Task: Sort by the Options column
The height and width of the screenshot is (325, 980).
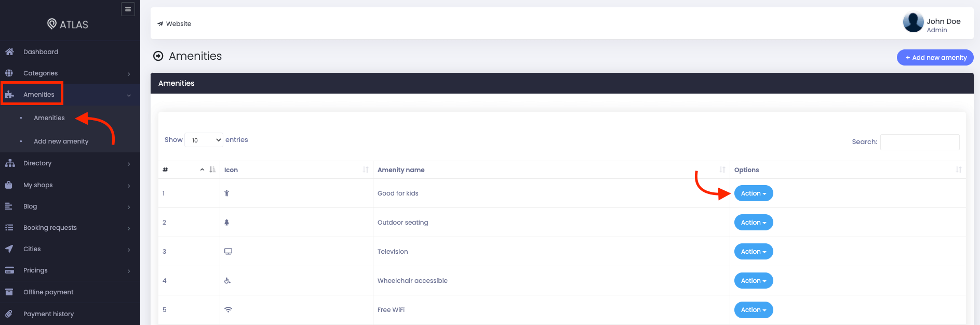Action: click(x=848, y=170)
